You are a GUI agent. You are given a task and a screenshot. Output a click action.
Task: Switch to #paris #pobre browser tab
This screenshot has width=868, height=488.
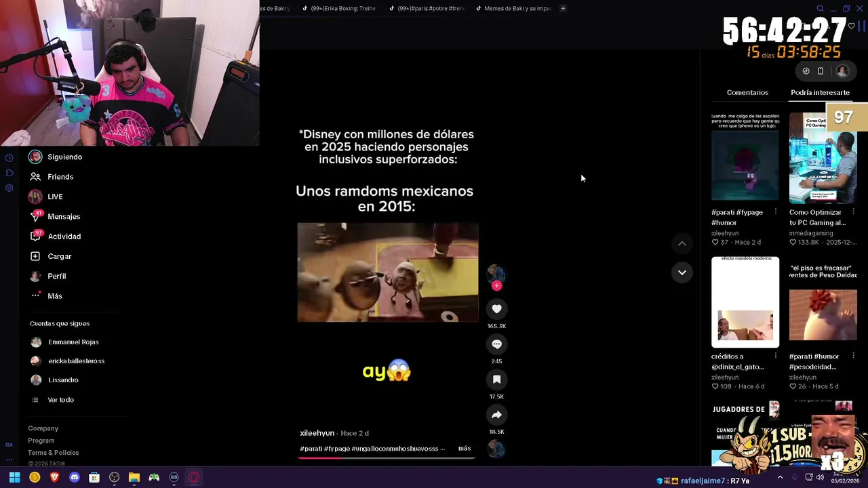pyautogui.click(x=427, y=9)
